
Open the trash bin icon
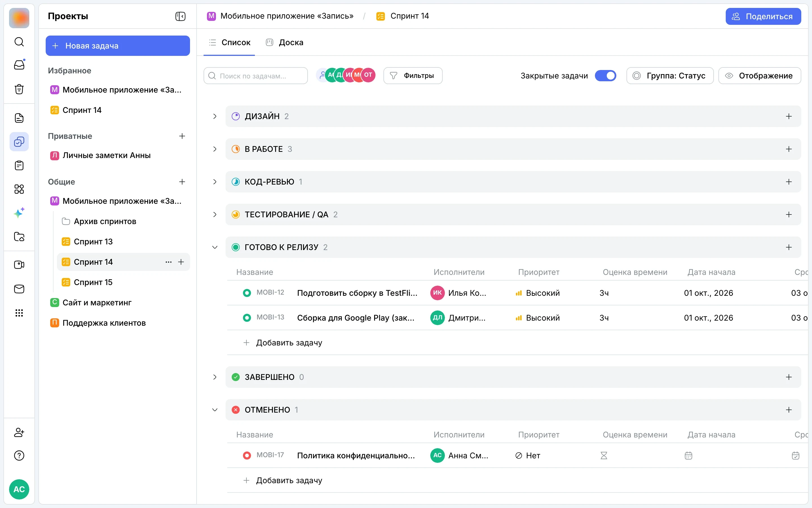(19, 89)
